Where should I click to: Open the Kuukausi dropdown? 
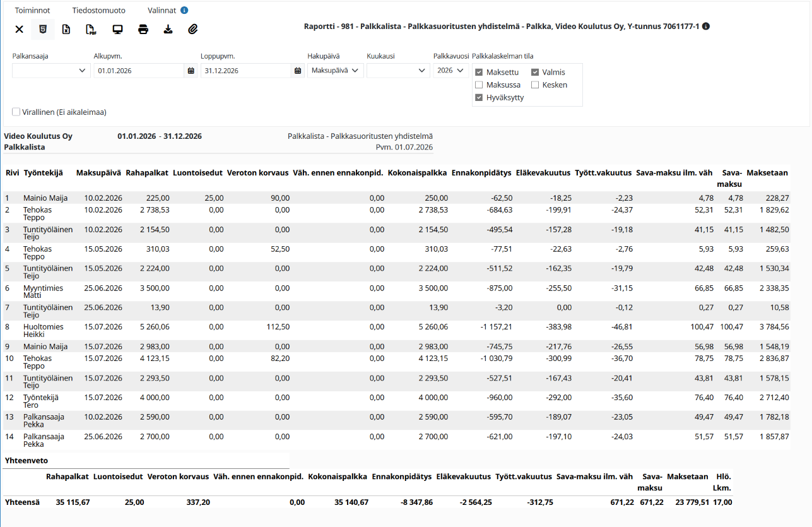(x=398, y=71)
